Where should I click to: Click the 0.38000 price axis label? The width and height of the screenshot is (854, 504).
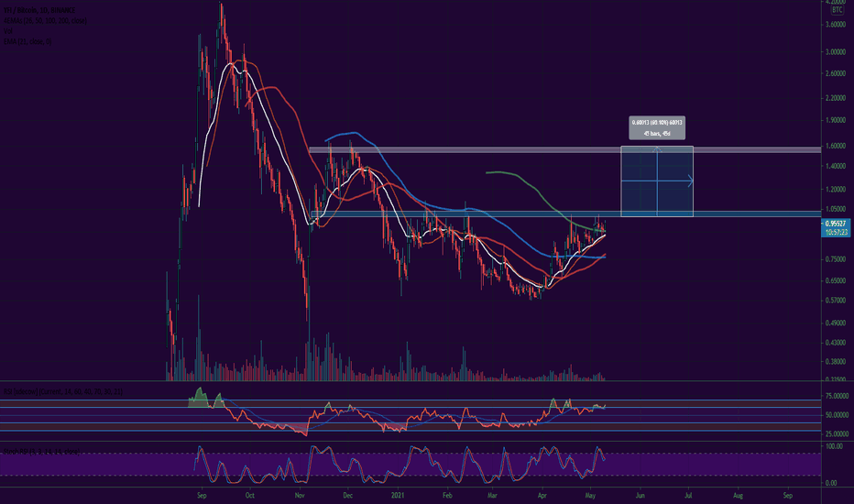coord(836,361)
